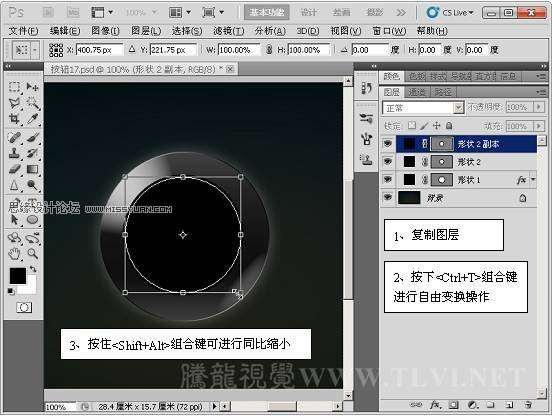Screen dimensions: 552x416
Task: Open the CS Live dropdown
Action: pos(450,13)
